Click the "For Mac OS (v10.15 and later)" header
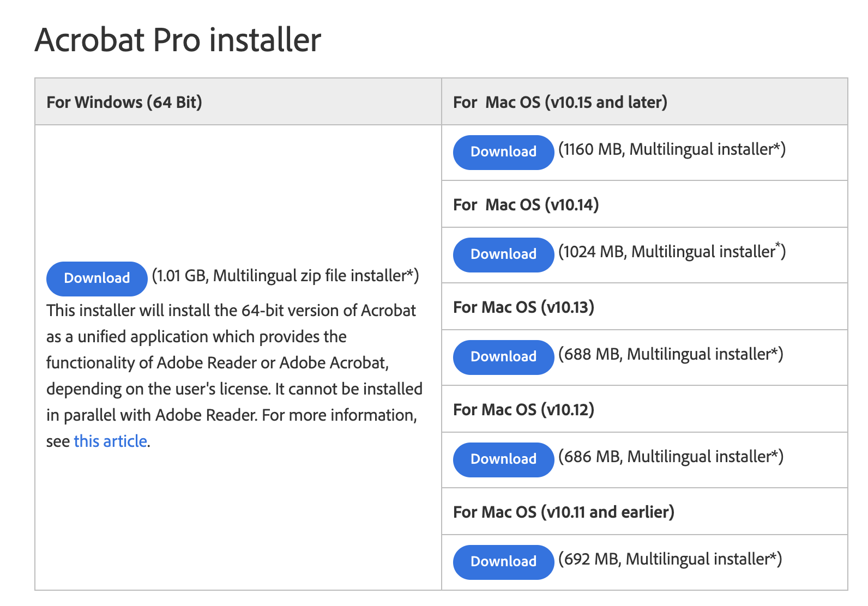The width and height of the screenshot is (868, 606). (x=560, y=101)
